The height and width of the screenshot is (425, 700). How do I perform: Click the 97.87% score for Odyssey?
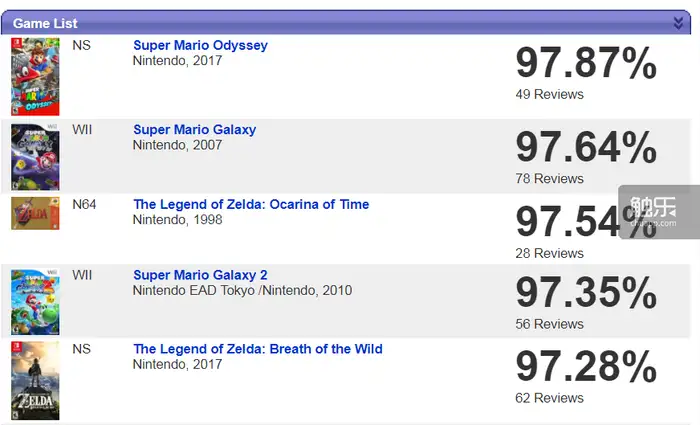(586, 63)
